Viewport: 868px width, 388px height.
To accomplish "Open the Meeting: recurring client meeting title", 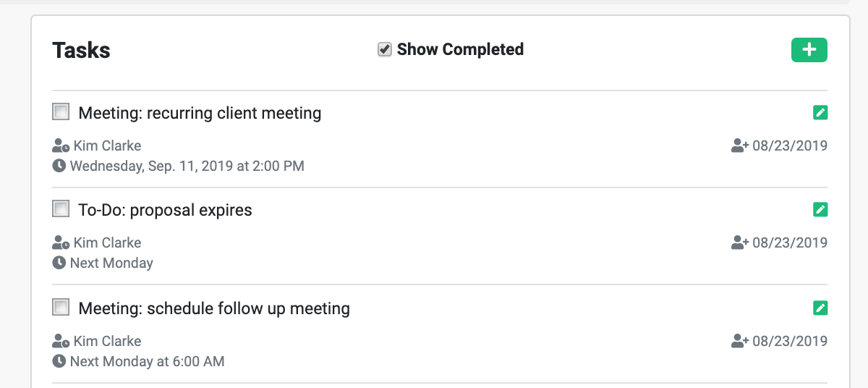I will [200, 113].
